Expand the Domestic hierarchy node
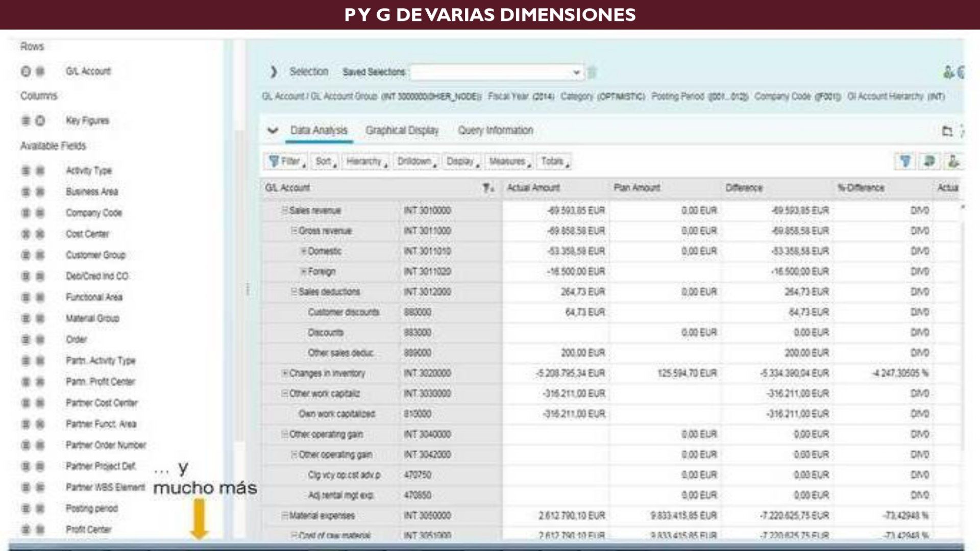Viewport: 980px width, 551px height. pos(303,251)
